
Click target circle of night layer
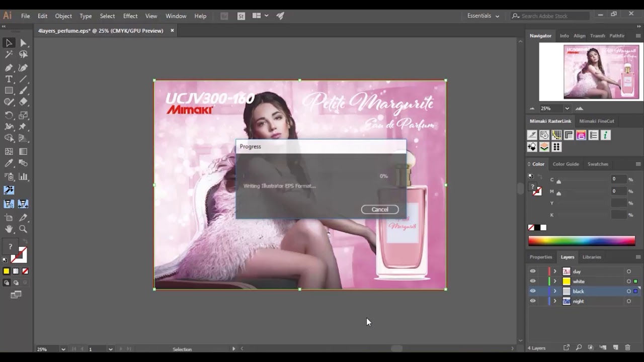tap(628, 301)
